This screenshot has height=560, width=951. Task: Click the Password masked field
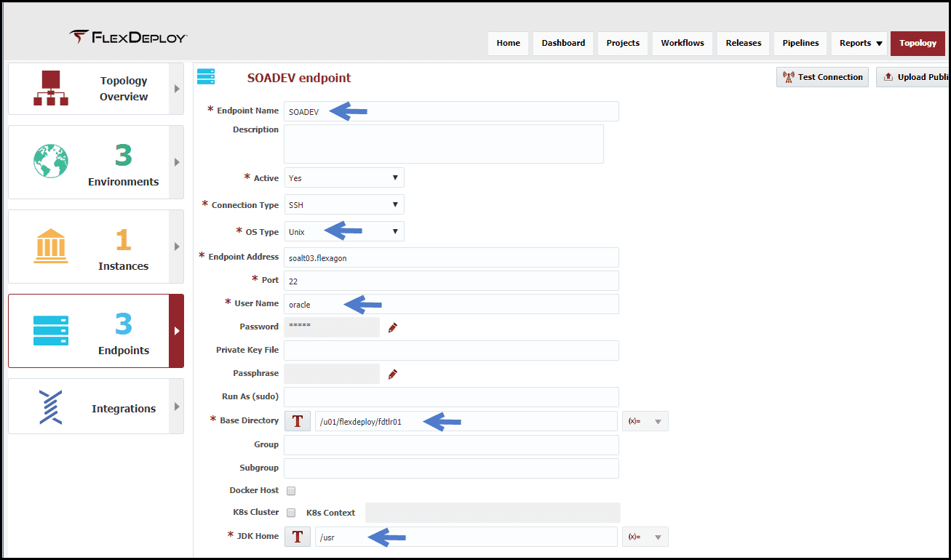[332, 327]
